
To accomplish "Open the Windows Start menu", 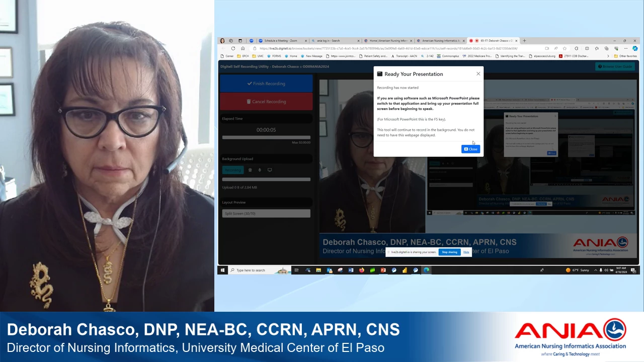I will 222,270.
